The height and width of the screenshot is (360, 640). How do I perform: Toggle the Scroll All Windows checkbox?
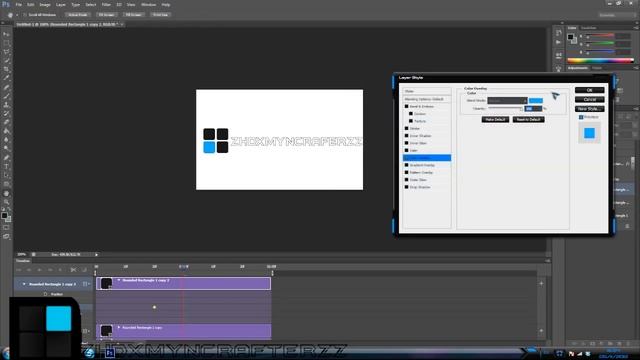[25, 15]
